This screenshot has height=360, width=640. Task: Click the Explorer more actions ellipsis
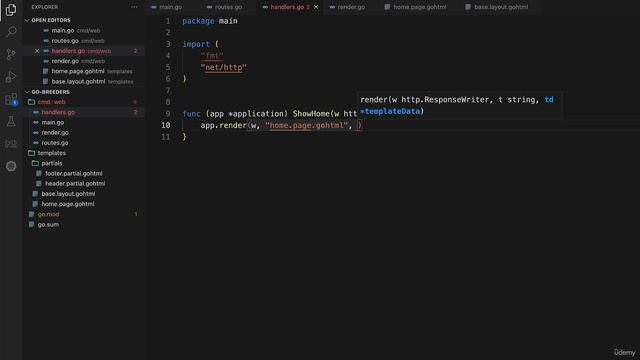point(134,7)
